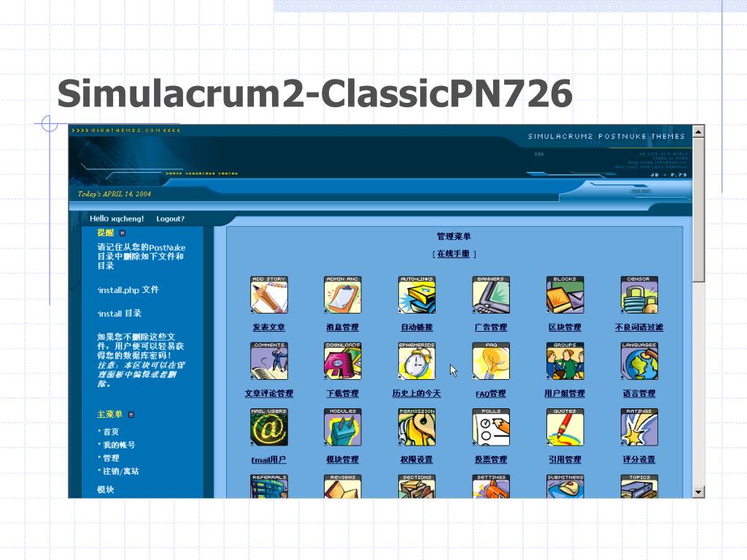Click the 投票管理 link
This screenshot has width=747, height=560.
[x=491, y=459]
